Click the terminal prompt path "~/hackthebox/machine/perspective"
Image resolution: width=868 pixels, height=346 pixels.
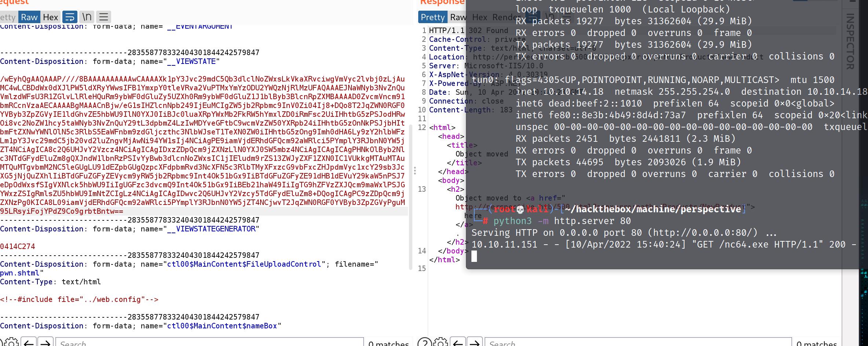(653, 209)
